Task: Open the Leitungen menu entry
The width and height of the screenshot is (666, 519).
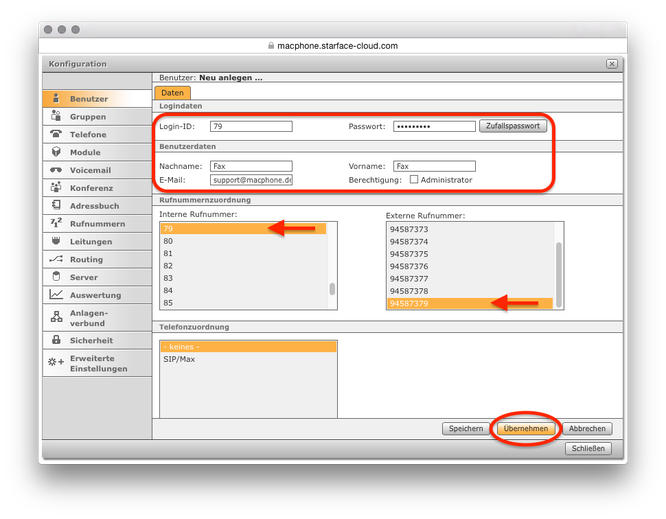Action: click(97, 241)
